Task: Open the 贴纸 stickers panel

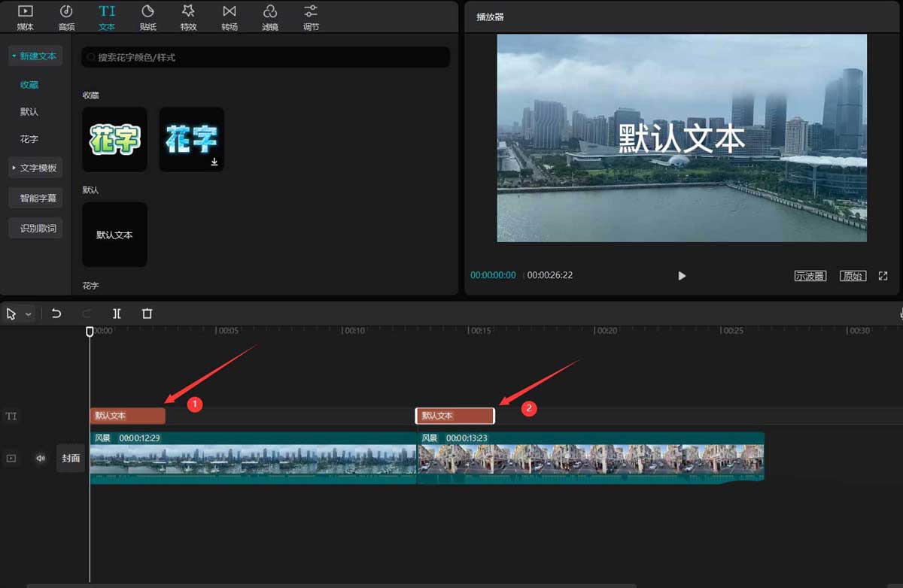Action: [x=147, y=17]
